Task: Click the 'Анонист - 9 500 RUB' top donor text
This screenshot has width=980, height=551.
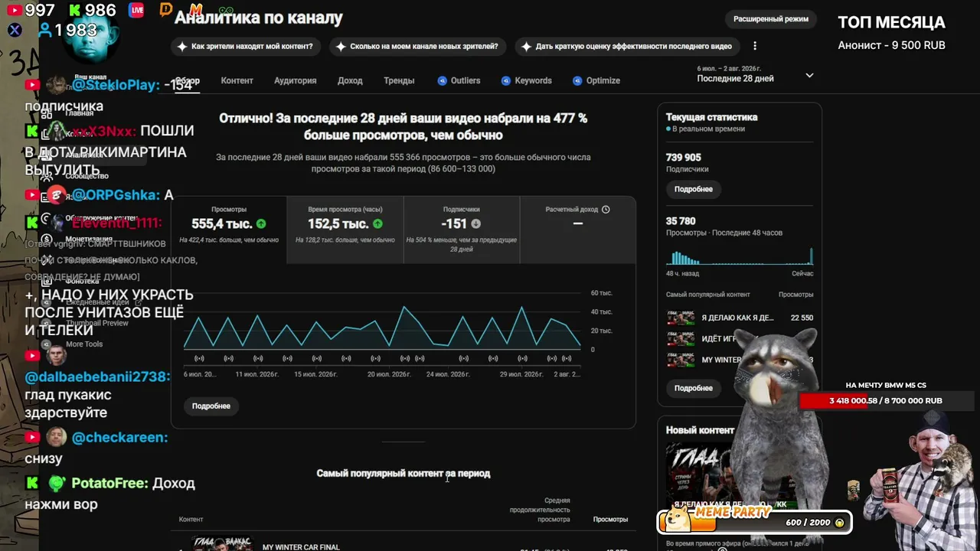Action: (892, 45)
